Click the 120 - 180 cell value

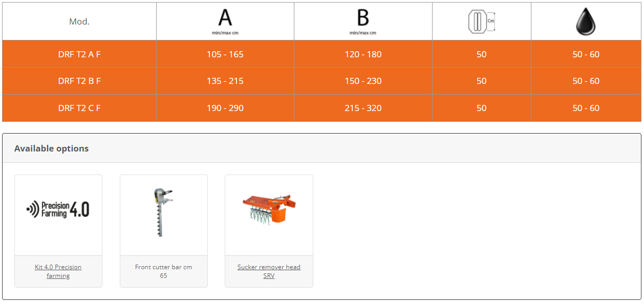(x=363, y=54)
